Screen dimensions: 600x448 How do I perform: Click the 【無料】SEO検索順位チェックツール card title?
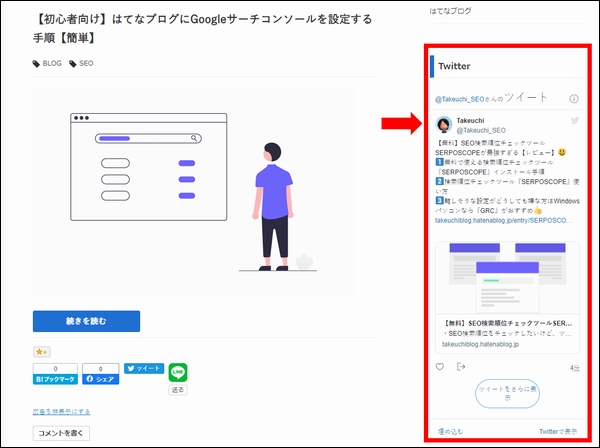coord(507,323)
